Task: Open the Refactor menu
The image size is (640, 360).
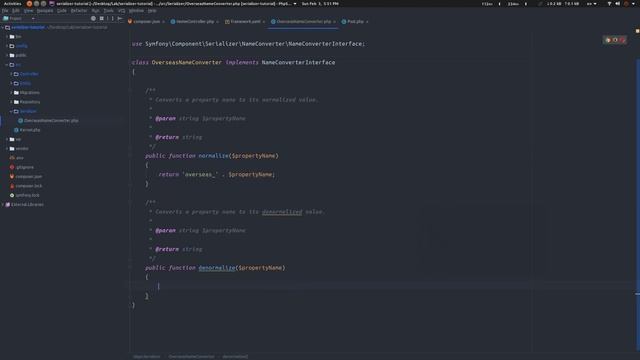Action: click(x=79, y=11)
